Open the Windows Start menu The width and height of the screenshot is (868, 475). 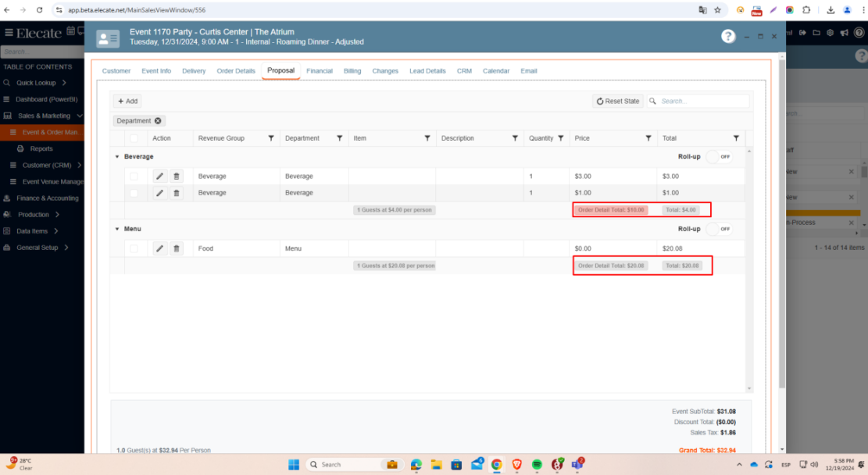[x=294, y=465]
